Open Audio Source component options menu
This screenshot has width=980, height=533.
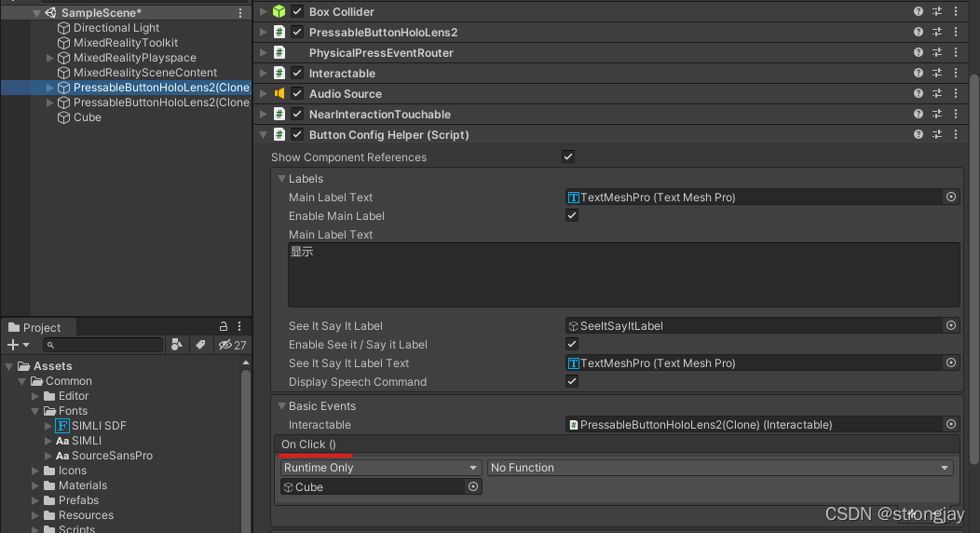(x=956, y=94)
